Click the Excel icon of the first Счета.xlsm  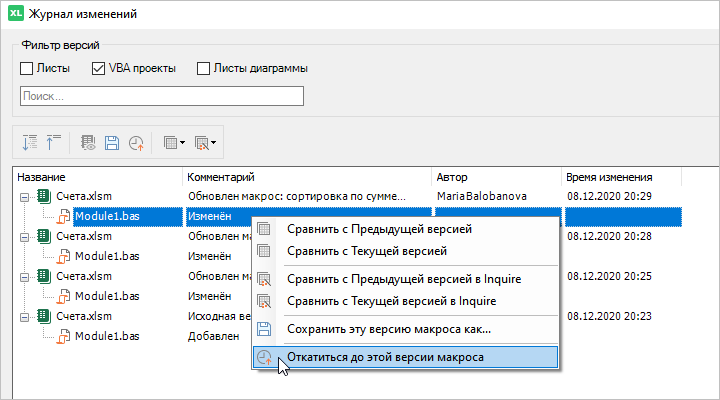(44, 196)
